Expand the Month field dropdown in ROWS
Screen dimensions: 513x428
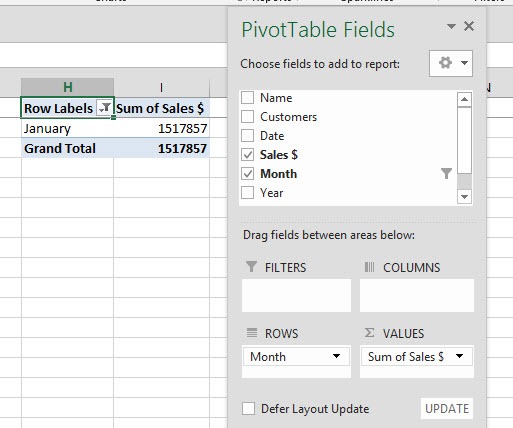coord(336,356)
